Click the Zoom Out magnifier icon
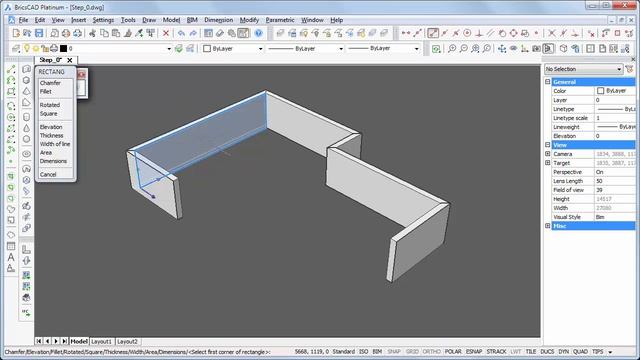640x360 pixels. pos(464,49)
